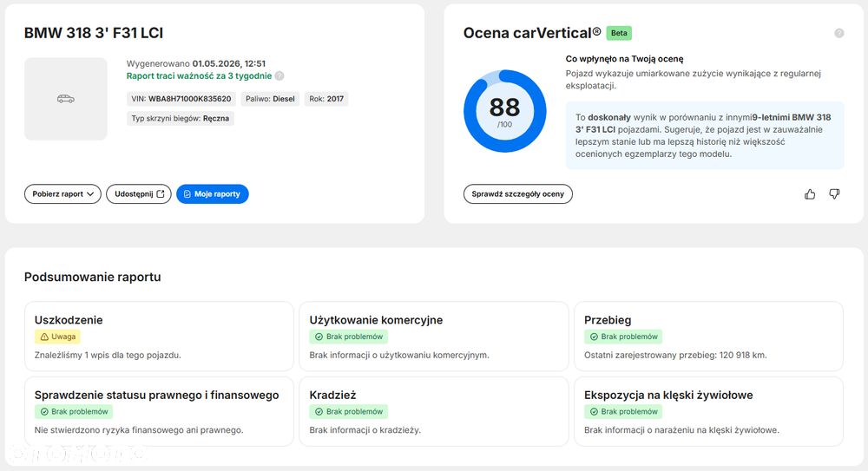Click Brak problemów badge under Sprawdzenie statusu prawnego
Viewport: 868px width, 471px height.
coord(74,412)
